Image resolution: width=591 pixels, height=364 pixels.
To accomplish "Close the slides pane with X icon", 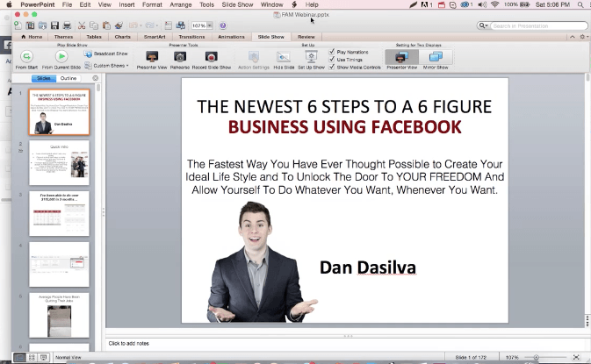I will (x=96, y=78).
